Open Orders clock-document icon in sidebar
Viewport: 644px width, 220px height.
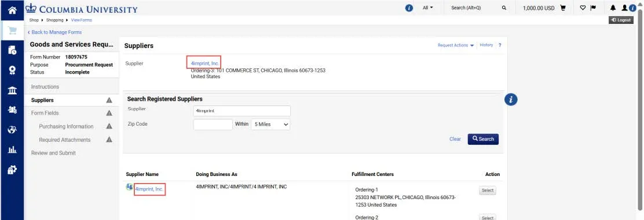pos(12,50)
